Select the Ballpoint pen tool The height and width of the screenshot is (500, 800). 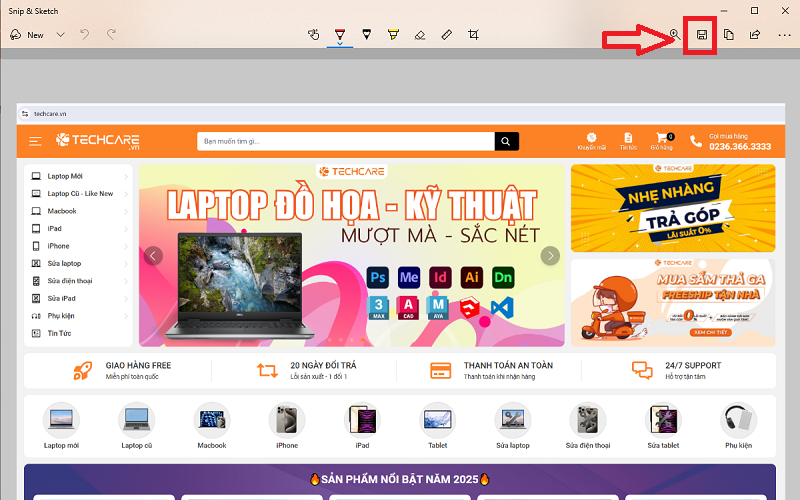coord(340,35)
